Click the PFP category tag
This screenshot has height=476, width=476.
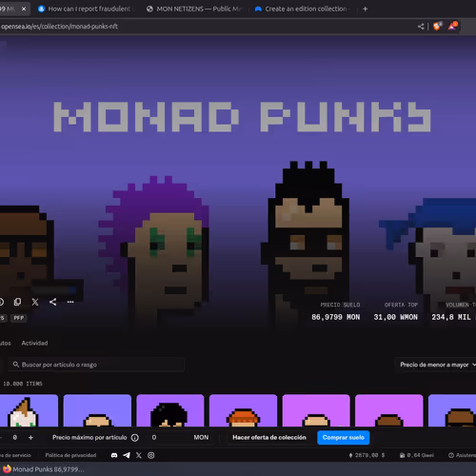[19, 318]
